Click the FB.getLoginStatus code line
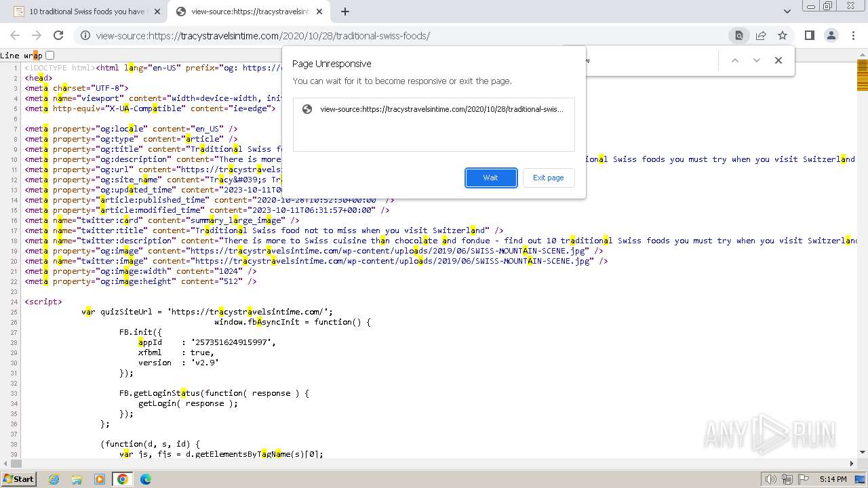Screen dimensions: 868x488 tap(214, 393)
